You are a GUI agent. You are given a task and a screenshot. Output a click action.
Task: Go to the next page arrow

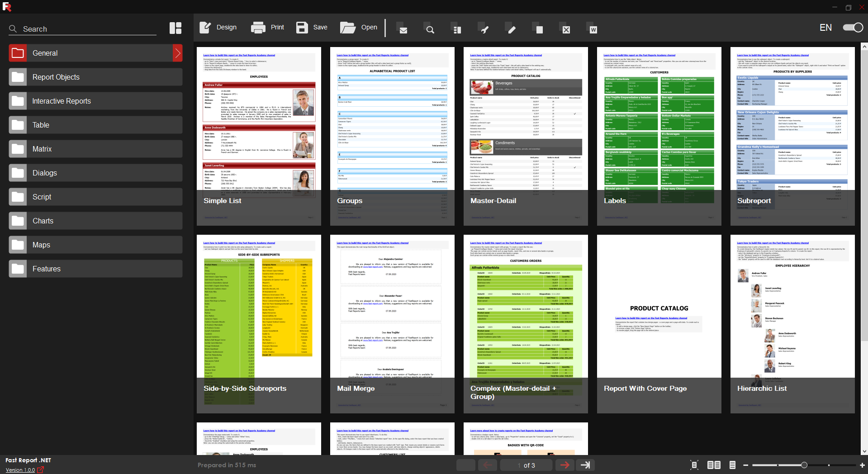[x=565, y=465]
